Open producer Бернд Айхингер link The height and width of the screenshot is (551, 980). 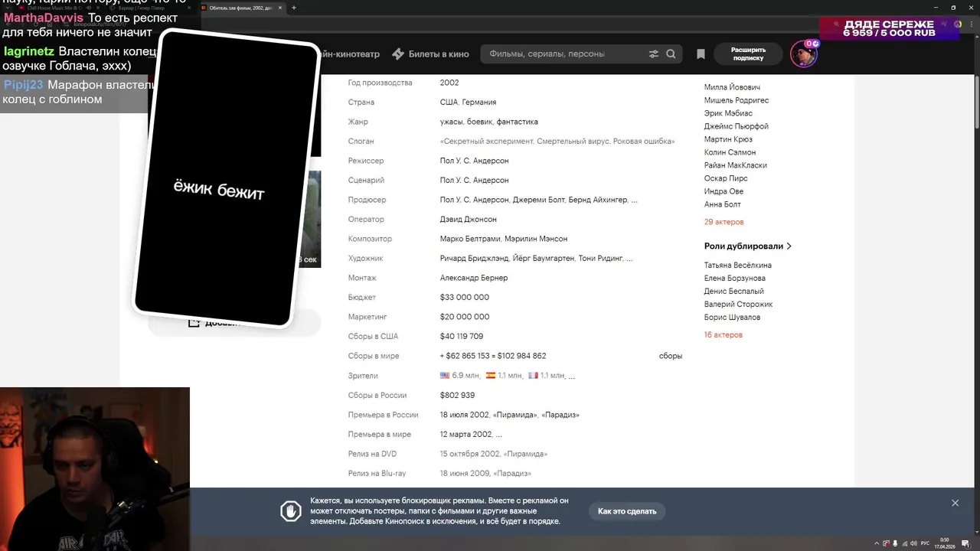click(x=599, y=200)
